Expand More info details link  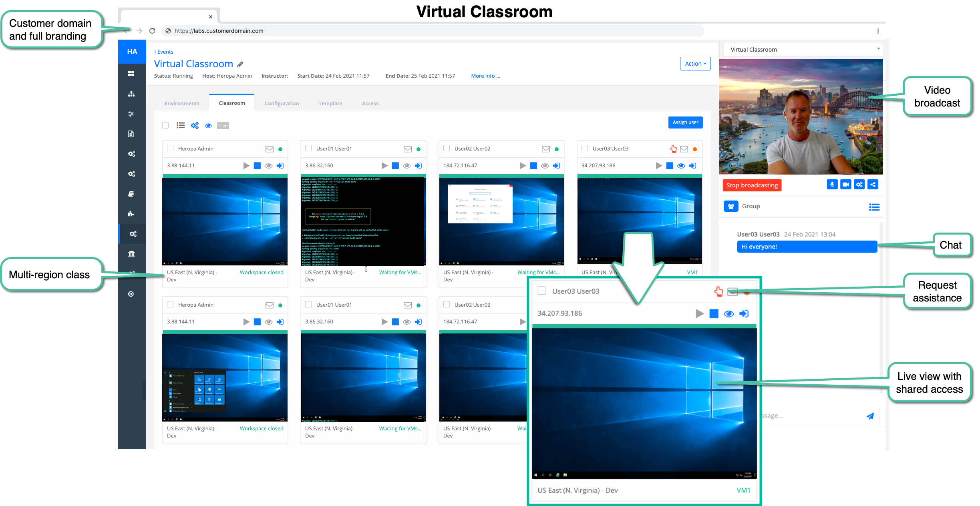pyautogui.click(x=485, y=76)
